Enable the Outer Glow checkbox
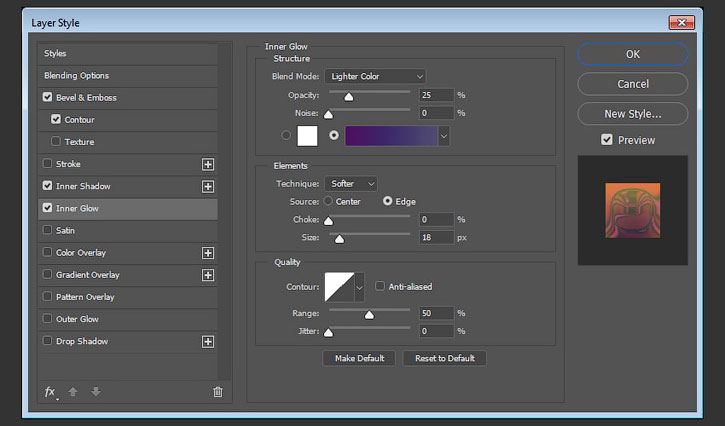 [x=47, y=319]
